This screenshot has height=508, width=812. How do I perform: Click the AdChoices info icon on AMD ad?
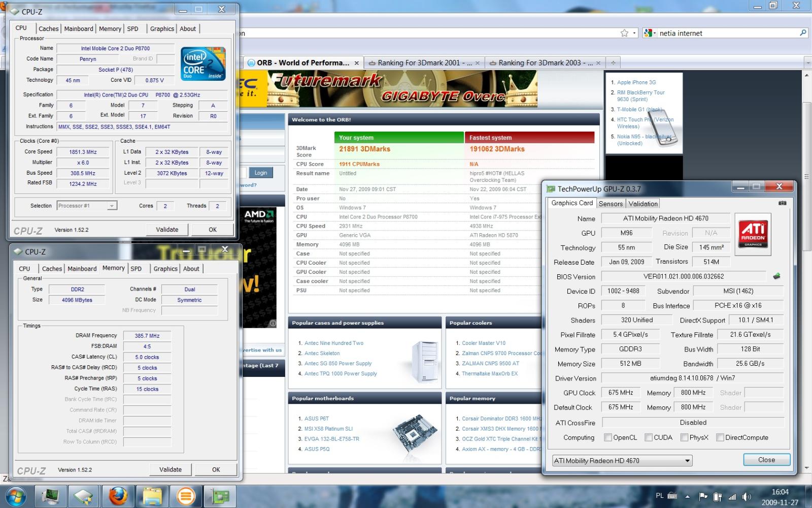click(273, 323)
